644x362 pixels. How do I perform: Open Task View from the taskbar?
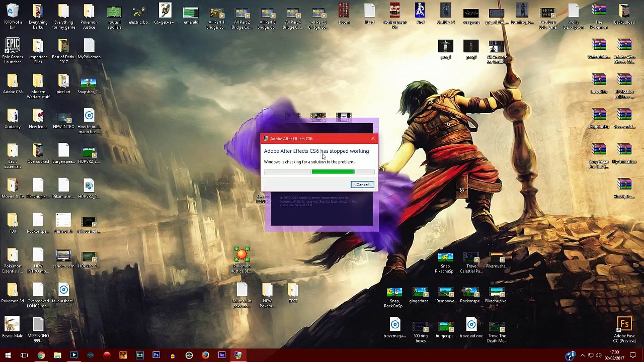coord(24,355)
